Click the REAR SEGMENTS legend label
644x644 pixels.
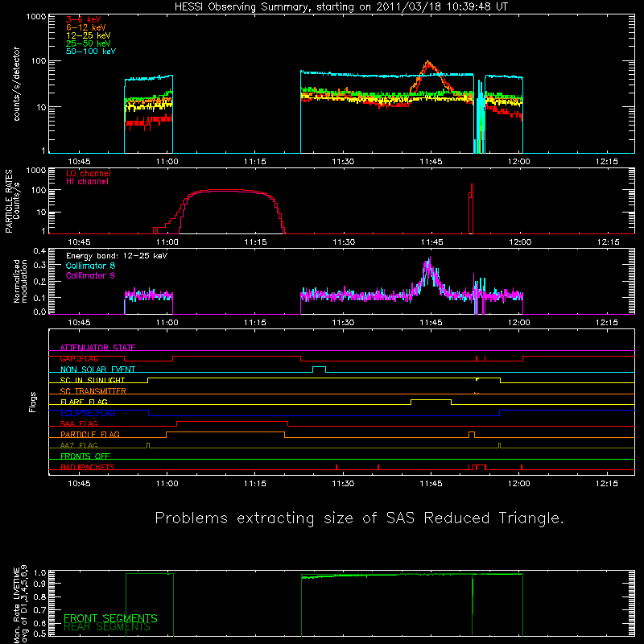[x=107, y=627]
